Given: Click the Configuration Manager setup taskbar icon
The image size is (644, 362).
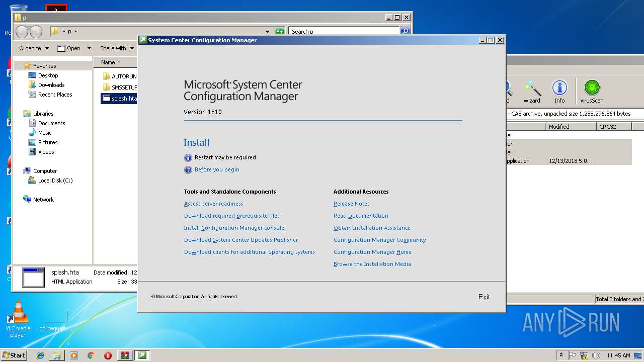Looking at the screenshot, I should 142,355.
